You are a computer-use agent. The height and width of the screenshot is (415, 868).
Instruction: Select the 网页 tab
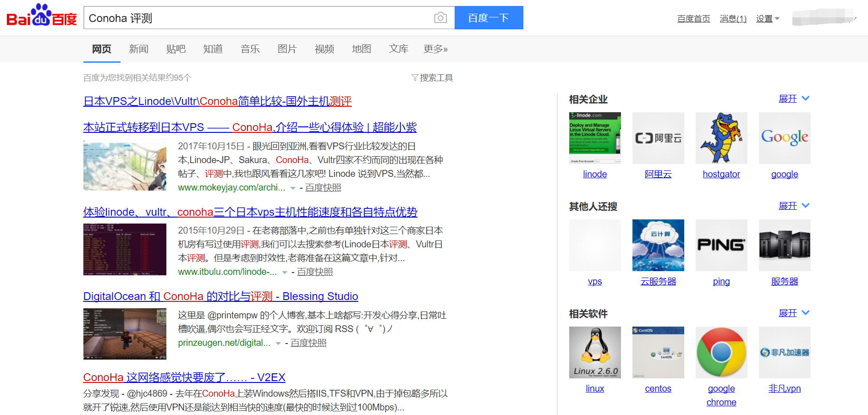(102, 49)
